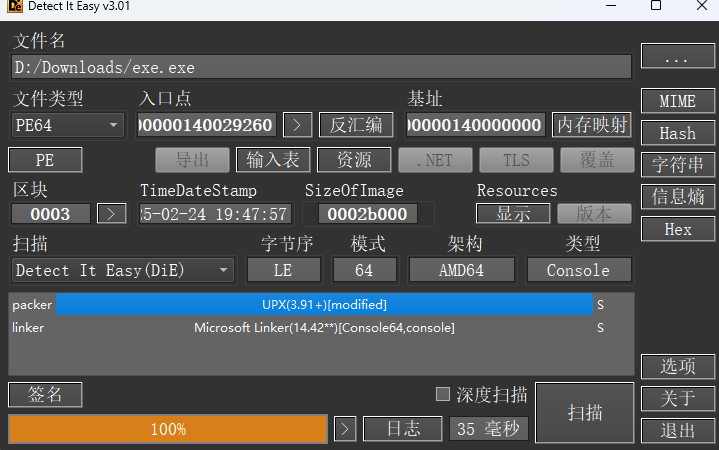Enable the 深度扫描 deep scan checkbox
The image size is (719, 450).
coord(443,394)
